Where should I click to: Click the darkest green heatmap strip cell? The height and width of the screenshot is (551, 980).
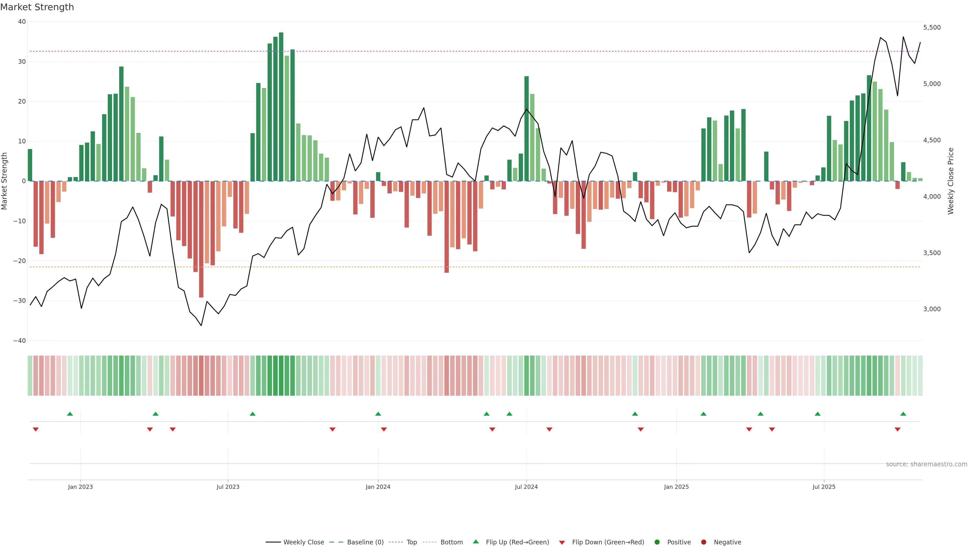(281, 376)
